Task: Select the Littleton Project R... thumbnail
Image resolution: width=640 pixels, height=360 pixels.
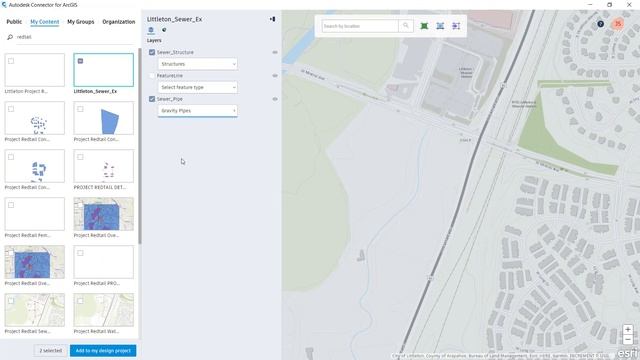Action: (x=35, y=70)
